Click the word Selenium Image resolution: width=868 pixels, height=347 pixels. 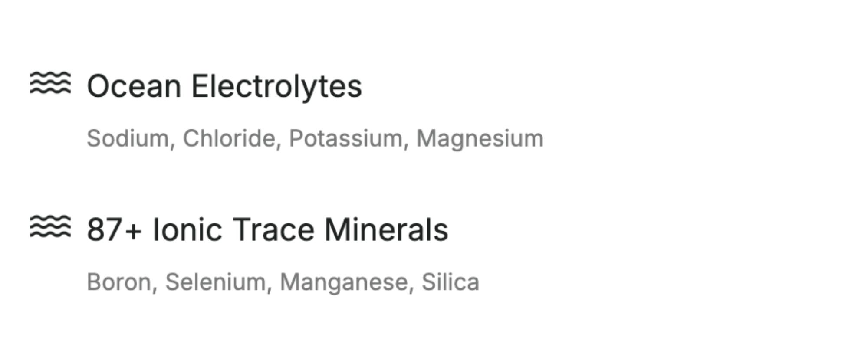pos(215,282)
